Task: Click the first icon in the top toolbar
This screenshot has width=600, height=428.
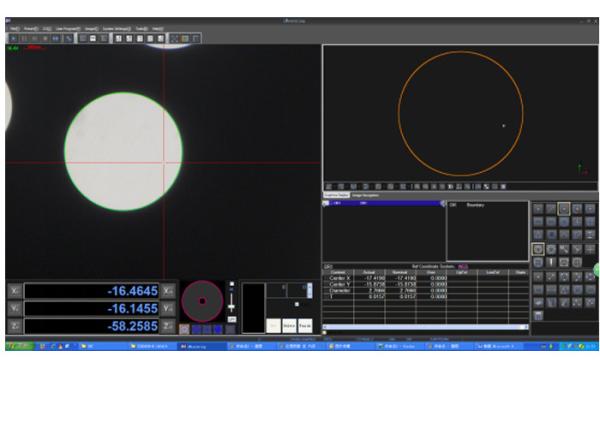Action: tap(13, 38)
